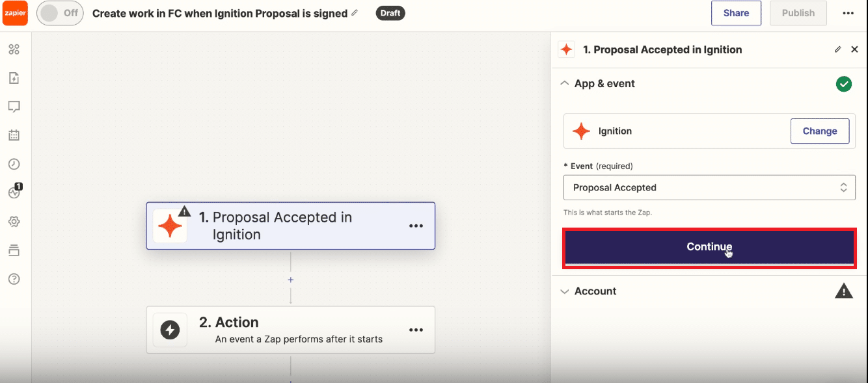Image resolution: width=868 pixels, height=383 pixels.
Task: Select the 2. Action step card
Action: pyautogui.click(x=290, y=330)
